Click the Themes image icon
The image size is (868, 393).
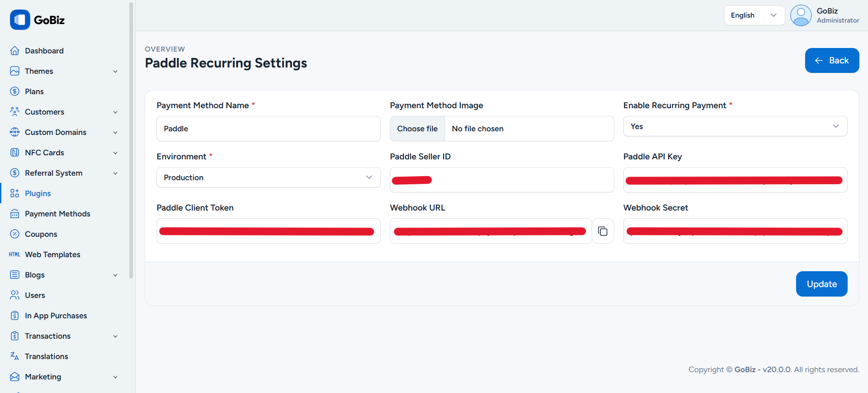[x=15, y=71]
